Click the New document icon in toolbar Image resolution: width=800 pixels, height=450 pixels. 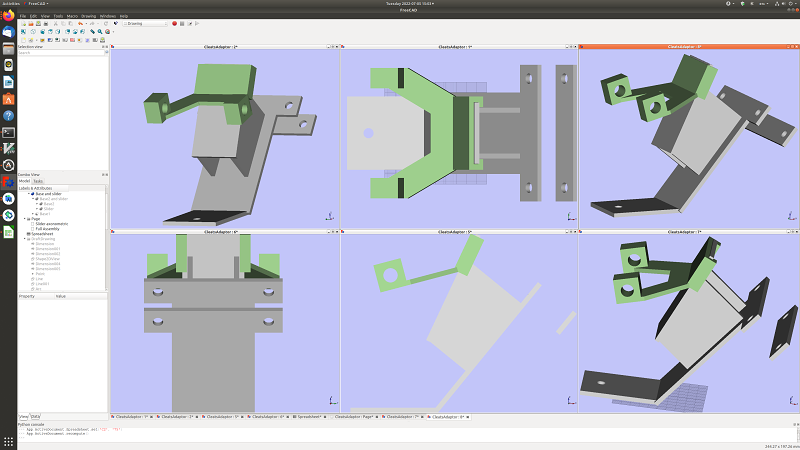22,23
